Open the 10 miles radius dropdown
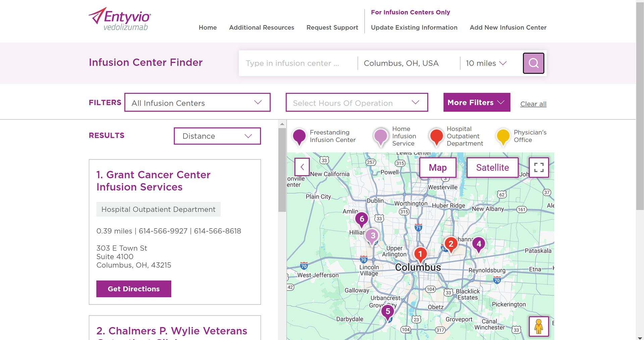 coord(486,63)
